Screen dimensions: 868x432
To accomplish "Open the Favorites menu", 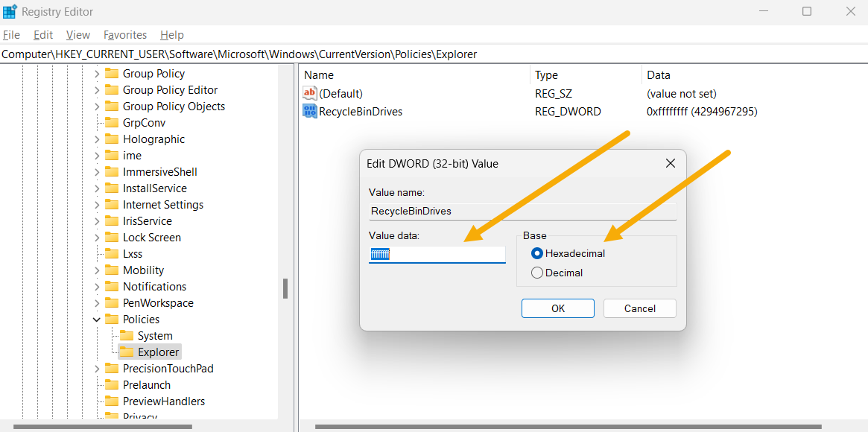I will 124,34.
